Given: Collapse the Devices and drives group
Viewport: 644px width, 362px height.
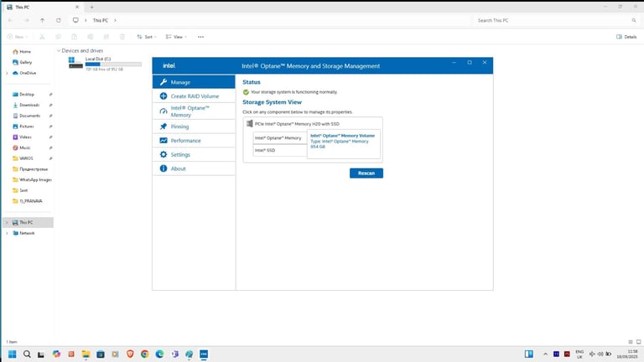Looking at the screenshot, I should pos(59,50).
